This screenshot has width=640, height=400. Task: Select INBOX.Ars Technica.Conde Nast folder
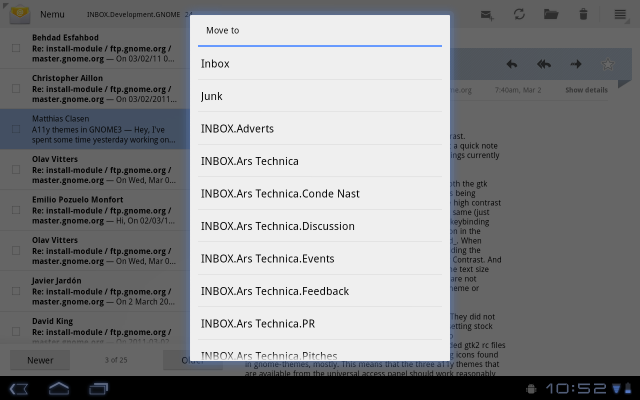coord(320,193)
